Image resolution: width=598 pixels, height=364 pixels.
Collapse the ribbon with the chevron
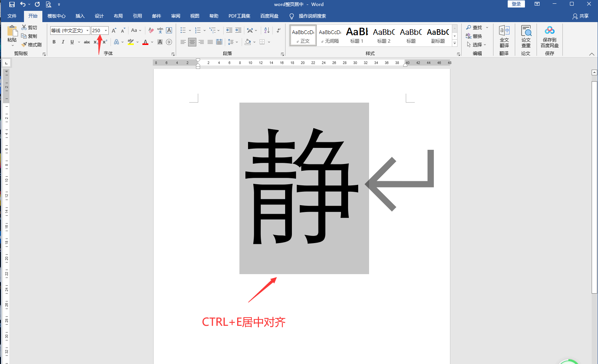(592, 54)
